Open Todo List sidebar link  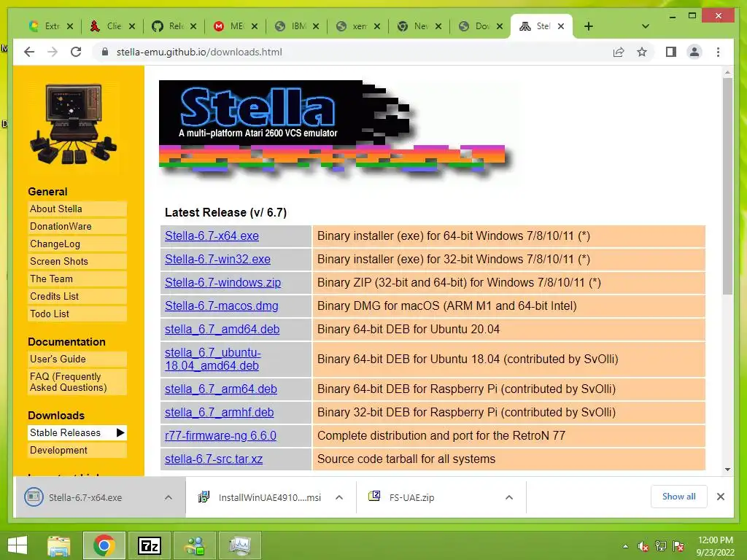coord(77,314)
